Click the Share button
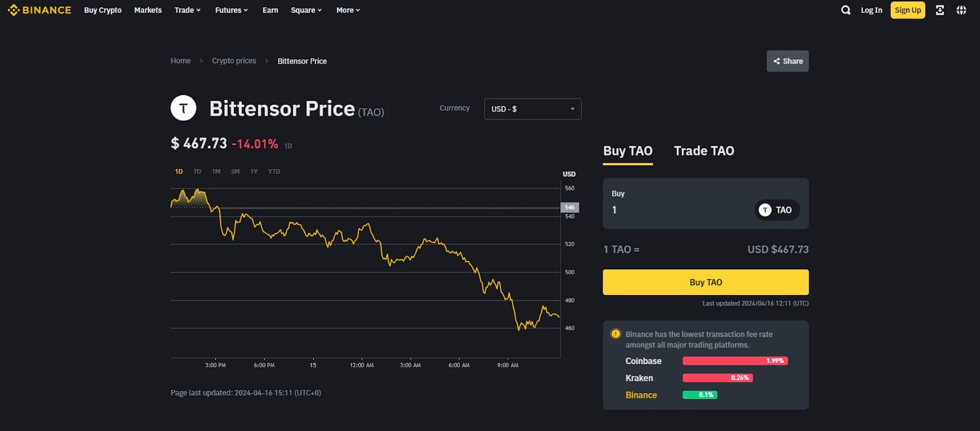Screen dimensions: 980x431 pyautogui.click(x=788, y=61)
